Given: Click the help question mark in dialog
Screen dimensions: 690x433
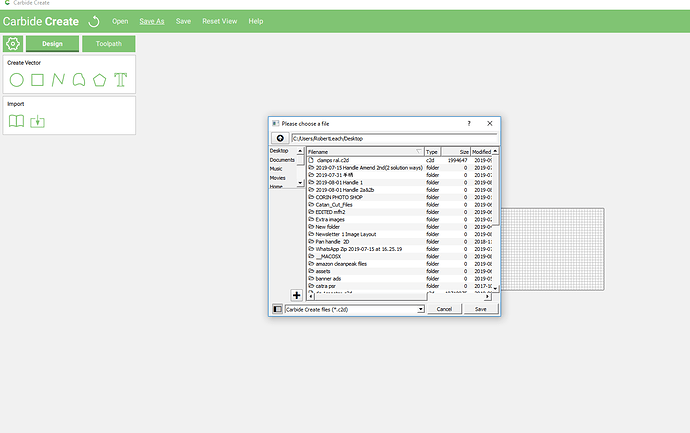Looking at the screenshot, I should tap(469, 124).
